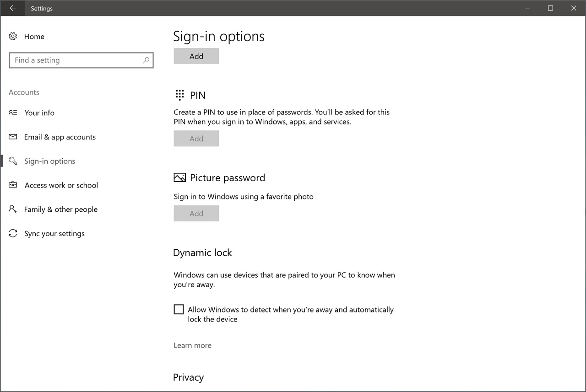Select the PIN keypad icon
Screen dimensions: 586x392
click(x=179, y=95)
